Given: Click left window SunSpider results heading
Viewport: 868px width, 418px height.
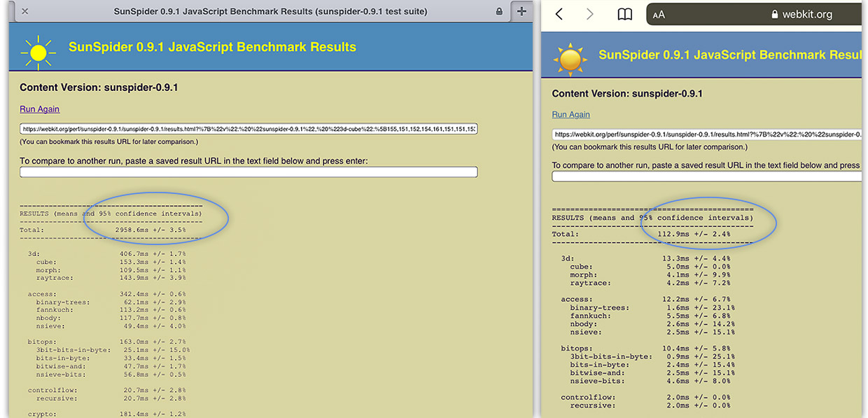Looking at the screenshot, I should coord(212,48).
